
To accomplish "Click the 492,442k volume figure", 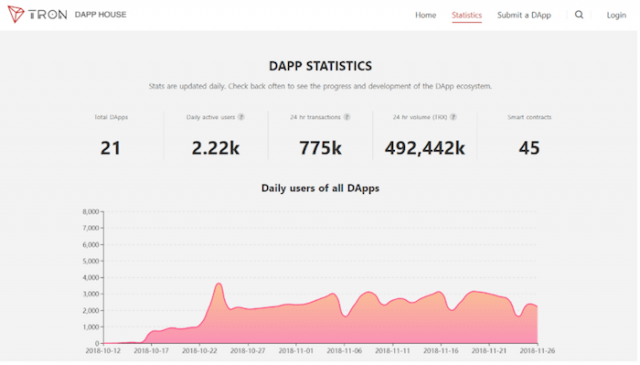I will (x=425, y=148).
